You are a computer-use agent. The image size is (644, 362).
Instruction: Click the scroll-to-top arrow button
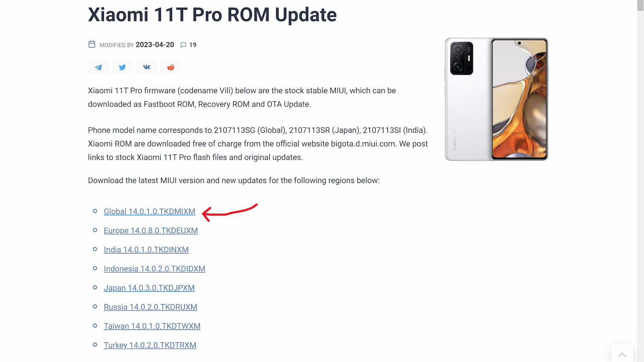coord(622,354)
